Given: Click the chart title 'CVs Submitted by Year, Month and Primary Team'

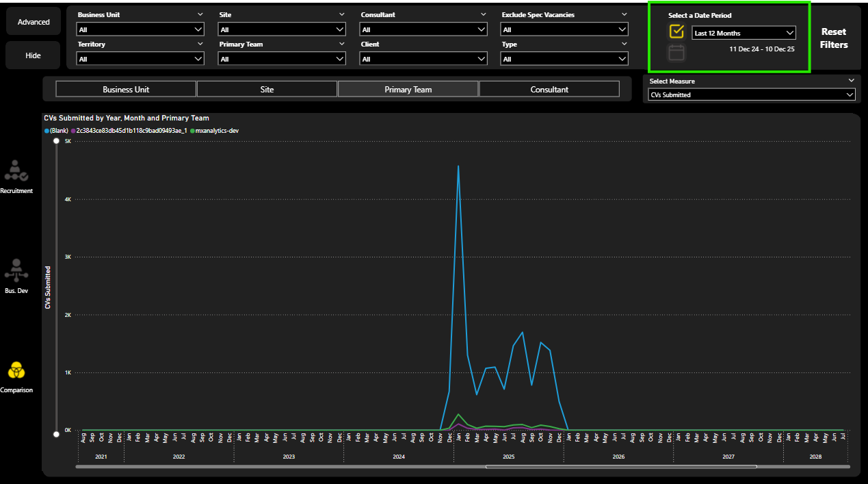Looking at the screenshot, I should coord(127,118).
